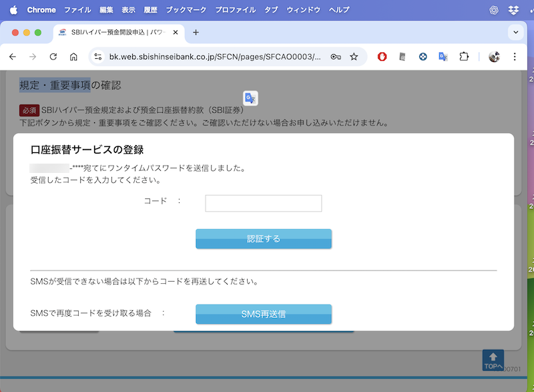
Task: Bookmark this page with star icon
Action: [354, 57]
